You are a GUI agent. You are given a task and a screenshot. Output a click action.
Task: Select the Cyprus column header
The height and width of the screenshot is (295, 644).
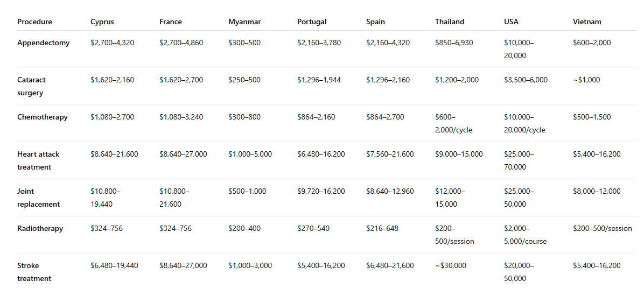[102, 22]
